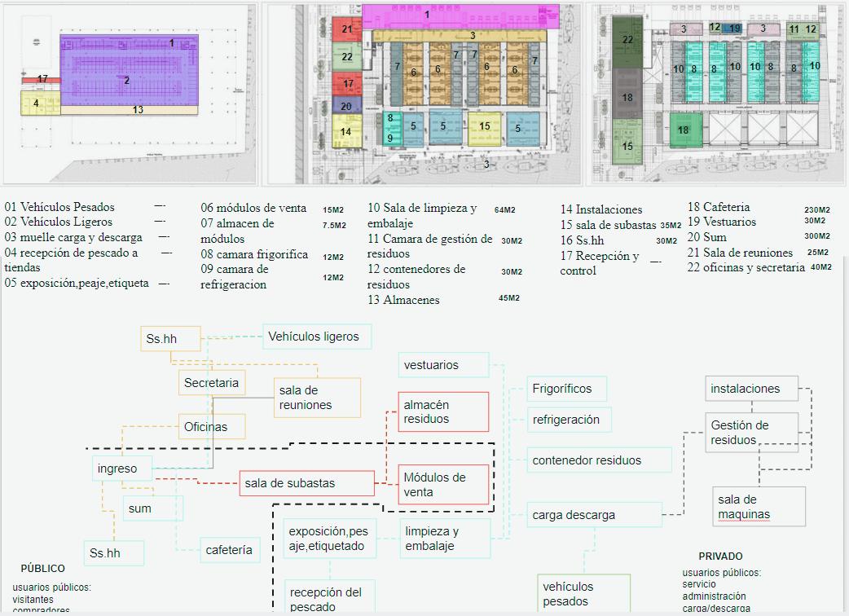Select the red sala de subastas box
The width and height of the screenshot is (849, 616).
tap(306, 483)
